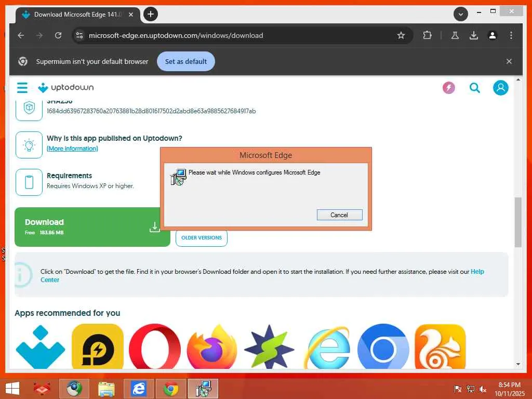This screenshot has width=532, height=399.
Task: Open the Chromium recommended app
Action: [x=383, y=347]
